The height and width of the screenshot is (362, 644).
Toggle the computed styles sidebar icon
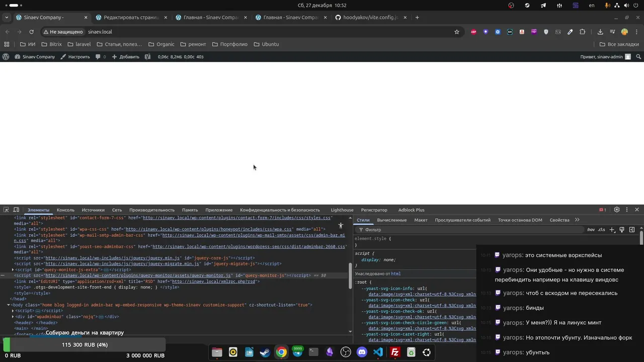click(x=632, y=230)
